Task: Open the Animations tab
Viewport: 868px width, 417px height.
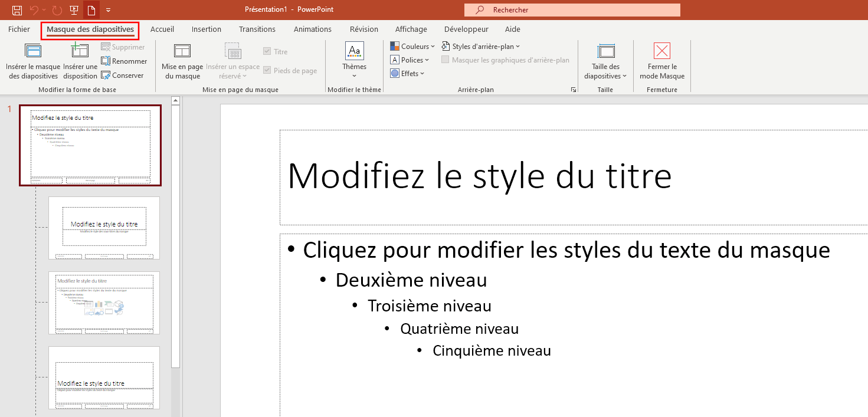Action: click(313, 29)
